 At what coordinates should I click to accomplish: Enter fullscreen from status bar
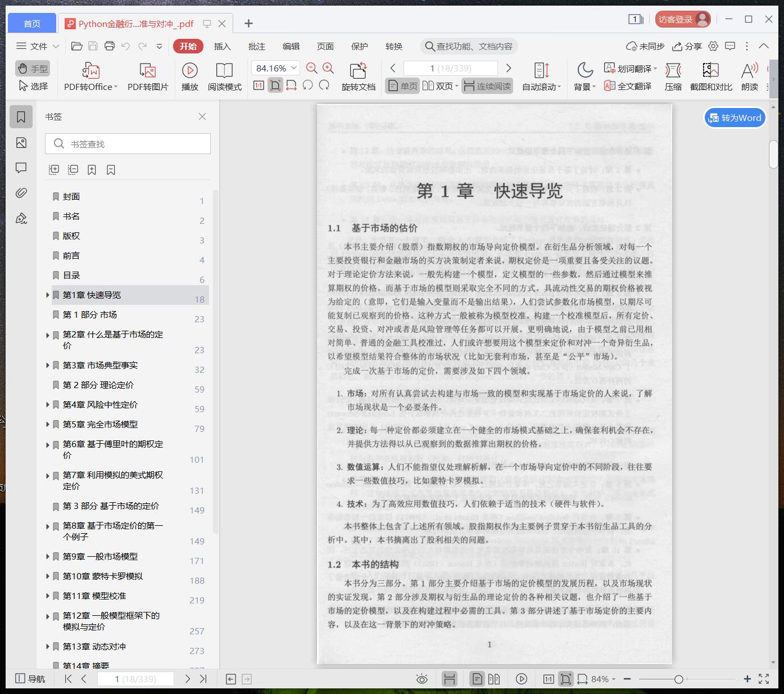pyautogui.click(x=764, y=679)
